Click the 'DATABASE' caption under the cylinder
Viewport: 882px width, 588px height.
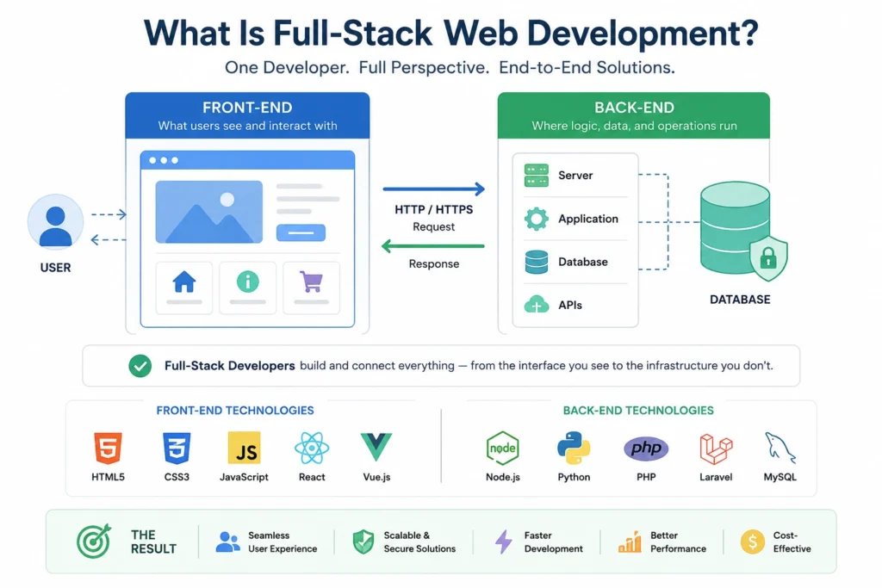[740, 300]
